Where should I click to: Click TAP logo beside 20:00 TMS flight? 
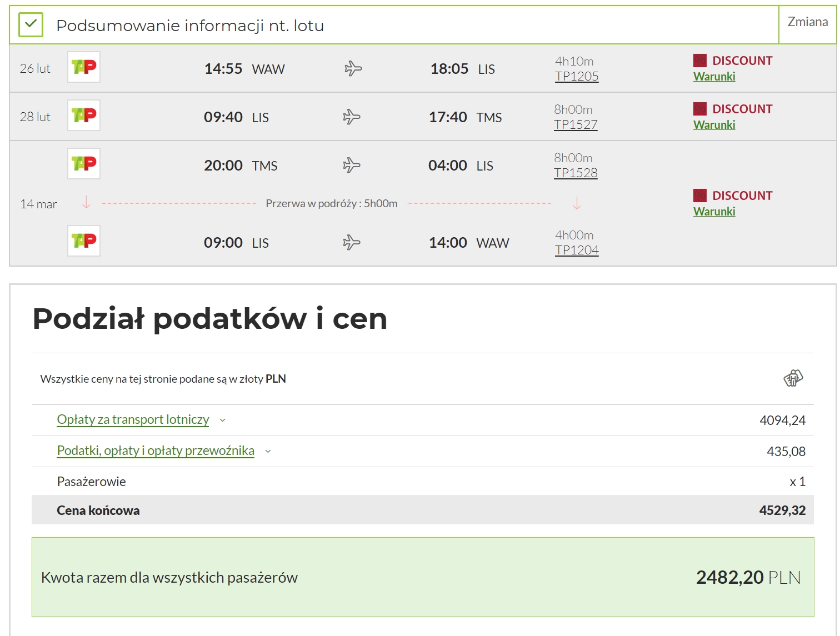click(x=84, y=164)
